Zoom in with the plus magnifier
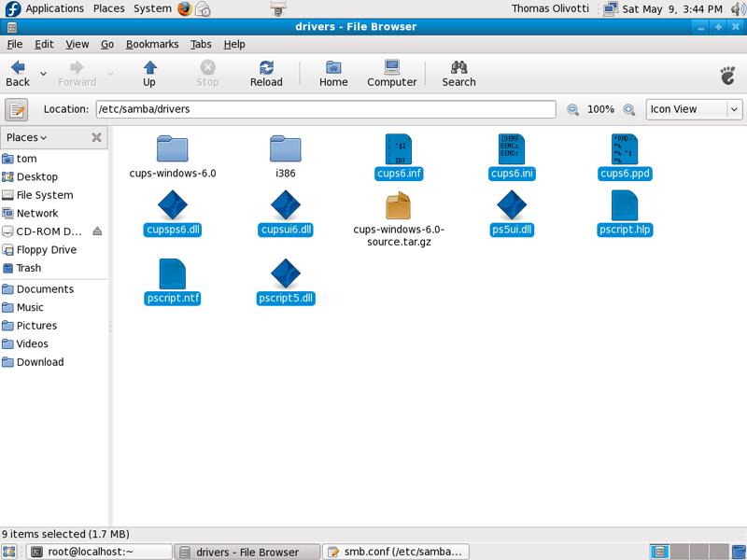 (628, 109)
